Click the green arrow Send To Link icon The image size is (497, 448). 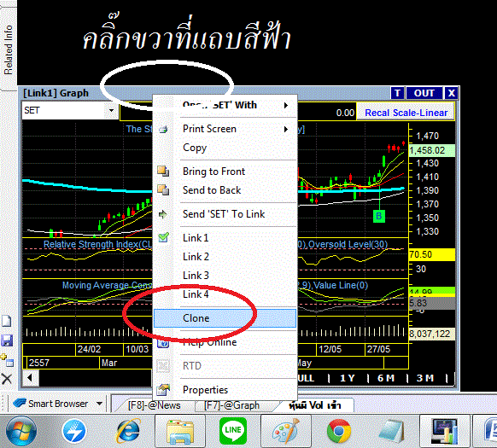click(x=162, y=214)
